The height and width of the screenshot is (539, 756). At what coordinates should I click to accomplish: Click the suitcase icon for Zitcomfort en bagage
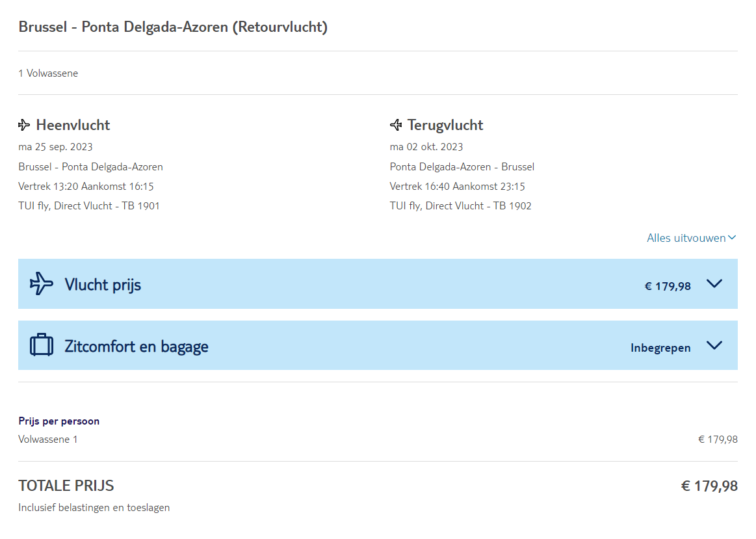42,345
